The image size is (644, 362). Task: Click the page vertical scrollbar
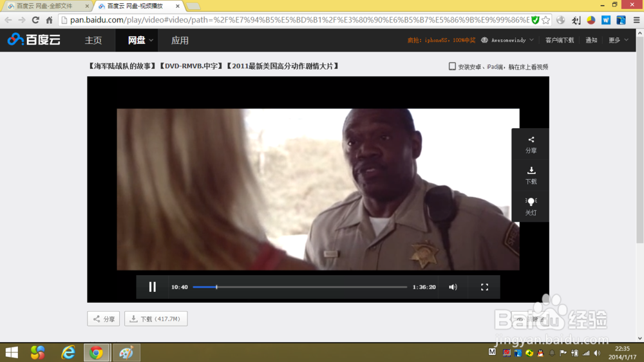click(x=640, y=140)
